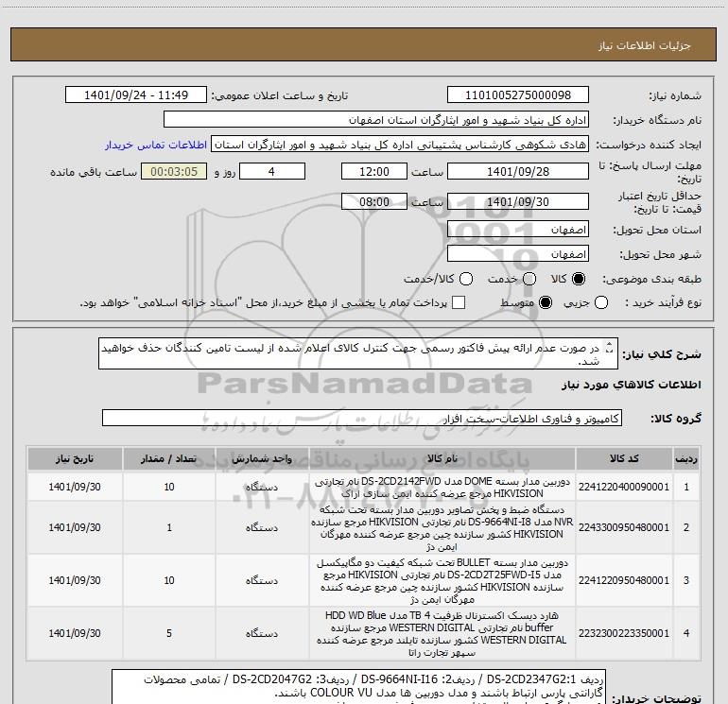Click the ردیف column header
The height and width of the screenshot is (704, 728).
point(686,459)
